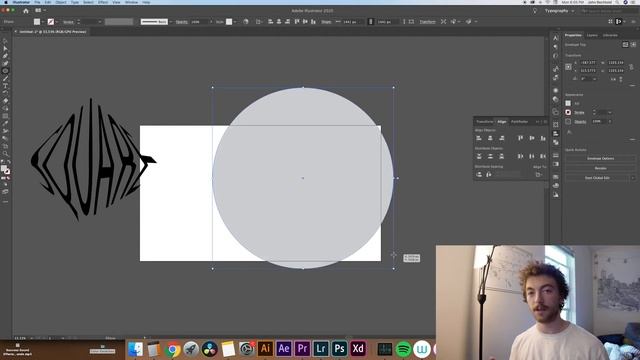
Task: Click Horizontal Distribute Center in Align panel
Action: click(x=531, y=156)
